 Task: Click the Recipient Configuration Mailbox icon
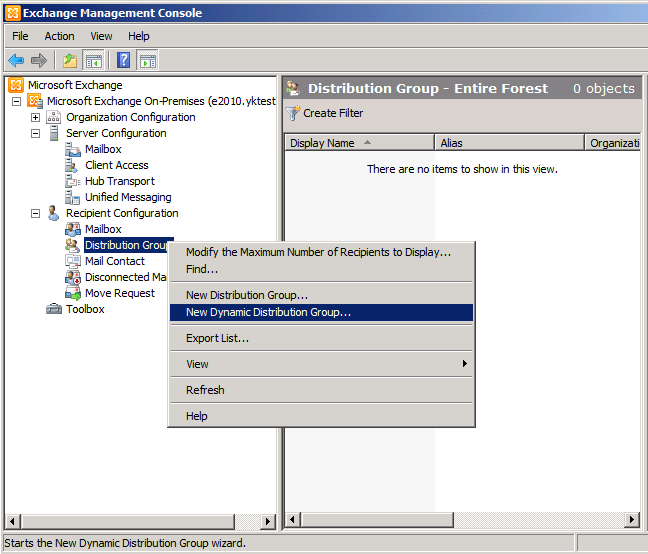[73, 229]
